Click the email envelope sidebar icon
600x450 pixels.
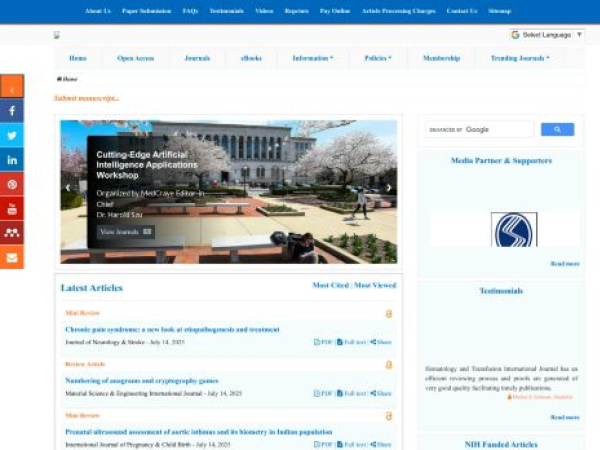[x=12, y=258]
